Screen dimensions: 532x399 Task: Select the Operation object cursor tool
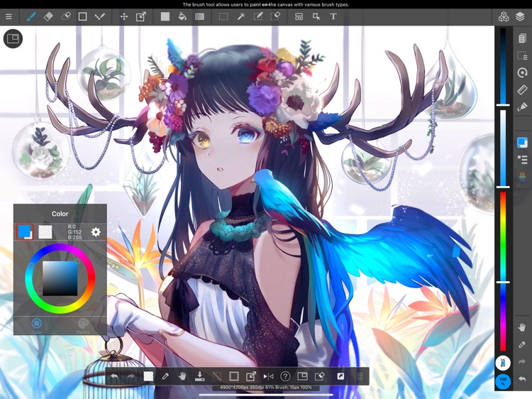[316, 16]
